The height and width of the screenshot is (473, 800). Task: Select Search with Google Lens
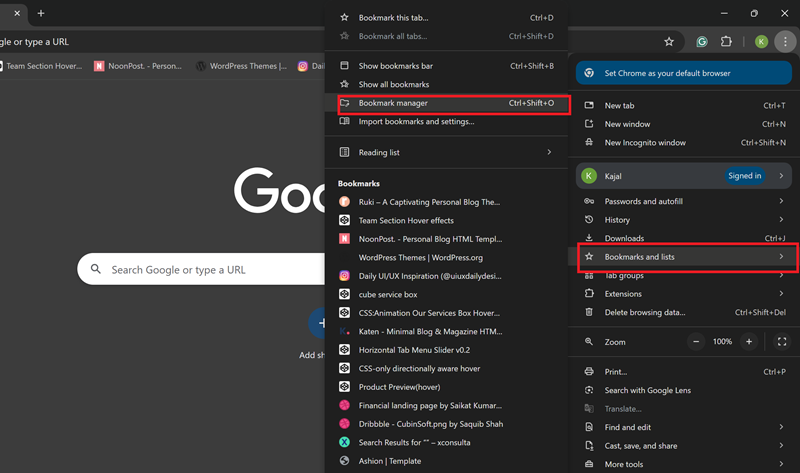pyautogui.click(x=684, y=390)
